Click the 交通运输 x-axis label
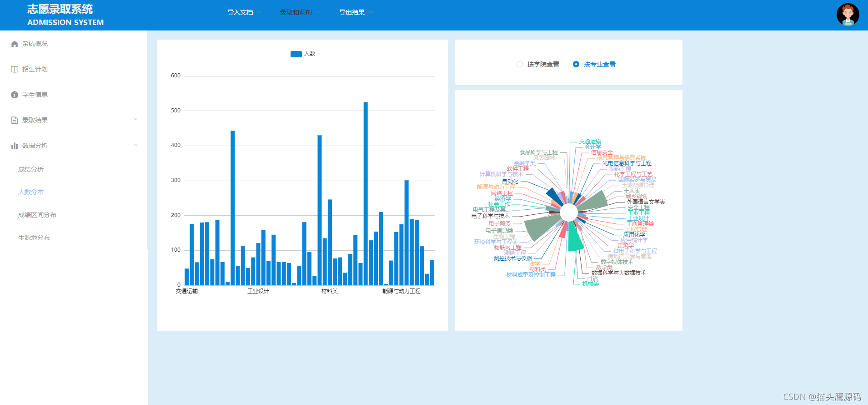Image resolution: width=868 pixels, height=405 pixels. 187,291
